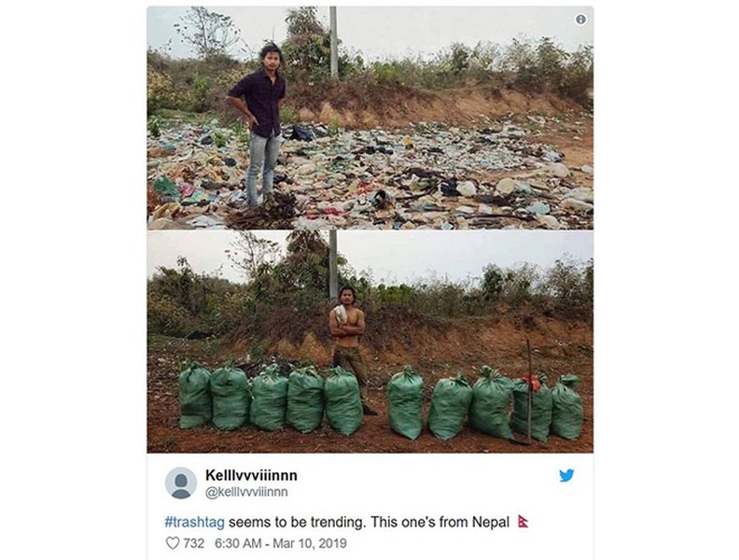Click the Twitter bird logo
Screen dimensions: 739x560
point(566,476)
